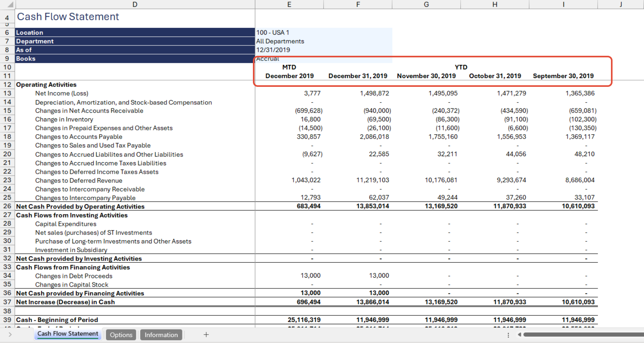
Task: Click the 'September 30, 2019' header cell
Action: 563,76
